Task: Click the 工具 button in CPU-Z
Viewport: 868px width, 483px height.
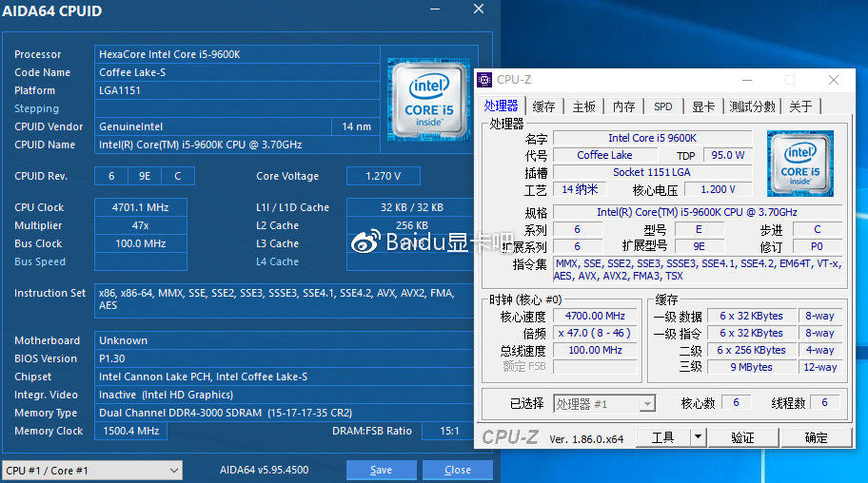Action: [663, 437]
